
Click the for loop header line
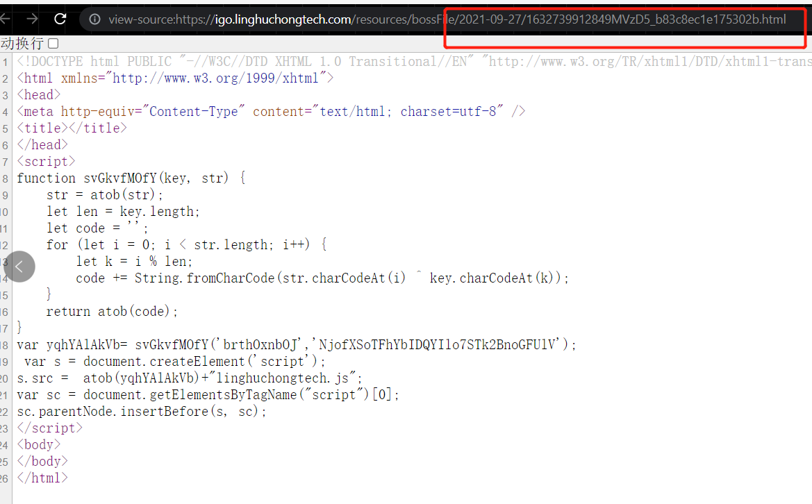click(186, 245)
